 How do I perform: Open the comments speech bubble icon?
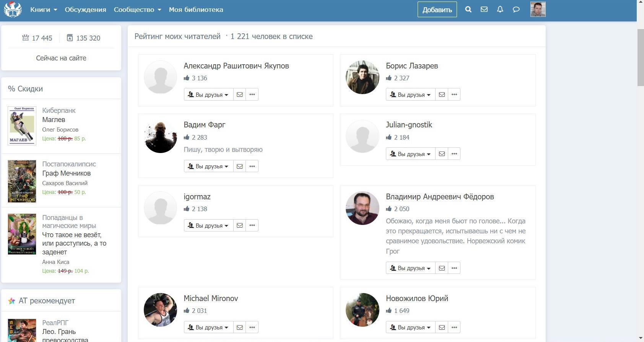coord(516,10)
